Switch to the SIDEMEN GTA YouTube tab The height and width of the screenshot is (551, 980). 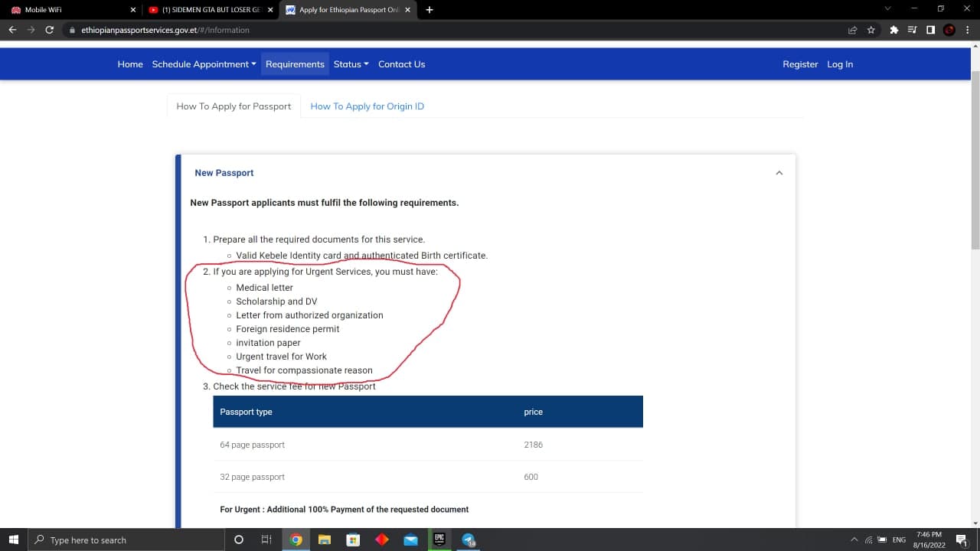[x=210, y=10]
